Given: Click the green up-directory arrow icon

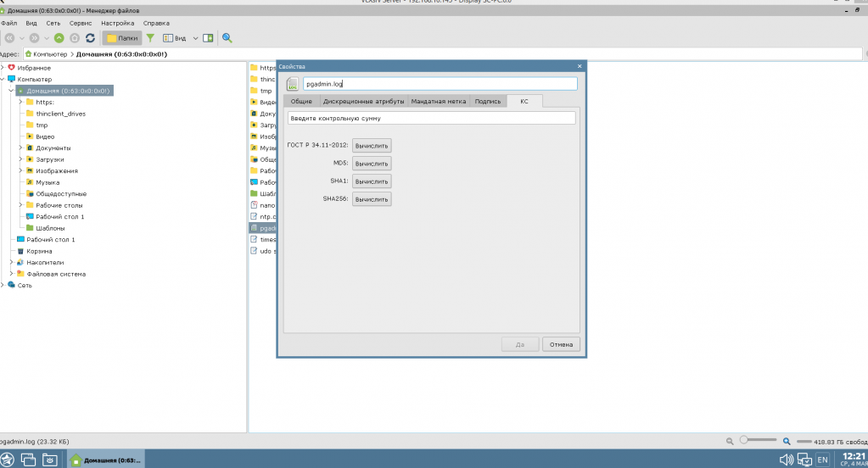Looking at the screenshot, I should pos(59,38).
